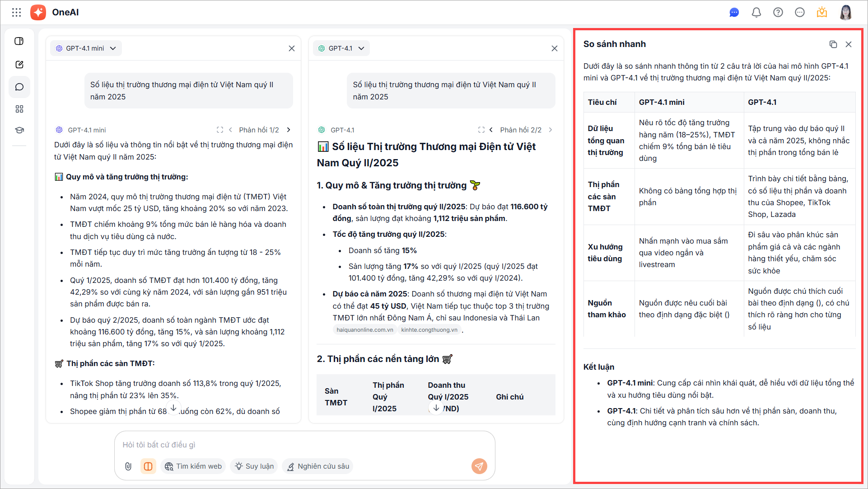This screenshot has height=489, width=868.
Task: Open the apps grid launcher
Action: (x=17, y=12)
